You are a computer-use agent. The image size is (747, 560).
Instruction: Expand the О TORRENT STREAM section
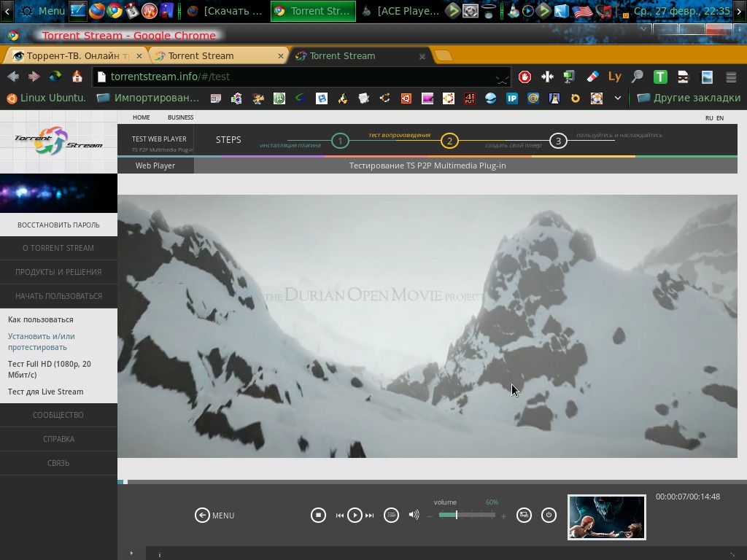[58, 248]
